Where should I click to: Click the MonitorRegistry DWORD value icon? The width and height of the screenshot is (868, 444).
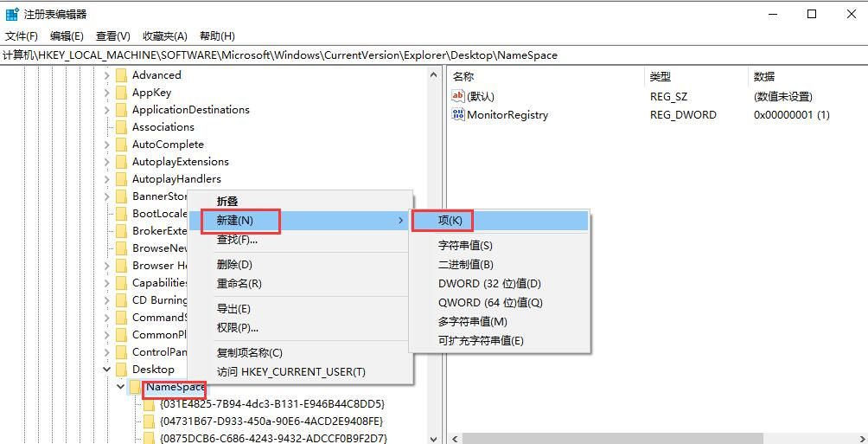(x=458, y=114)
